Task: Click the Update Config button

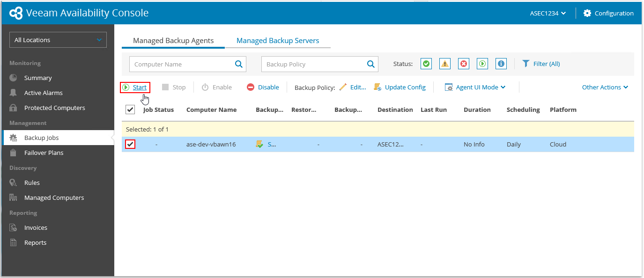Action: (x=400, y=87)
